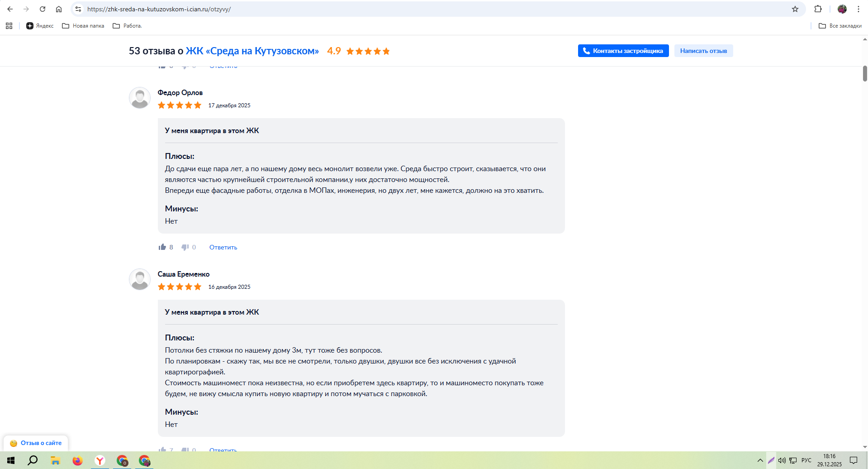Dislike Федор Орлов's review with thumbs-down
This screenshot has width=868, height=469.
click(x=185, y=247)
